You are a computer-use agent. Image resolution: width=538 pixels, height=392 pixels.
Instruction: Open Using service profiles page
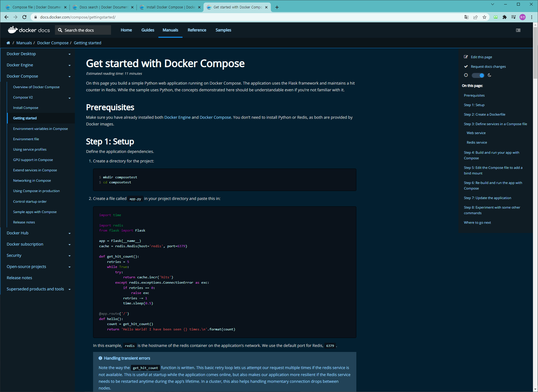[30, 150]
